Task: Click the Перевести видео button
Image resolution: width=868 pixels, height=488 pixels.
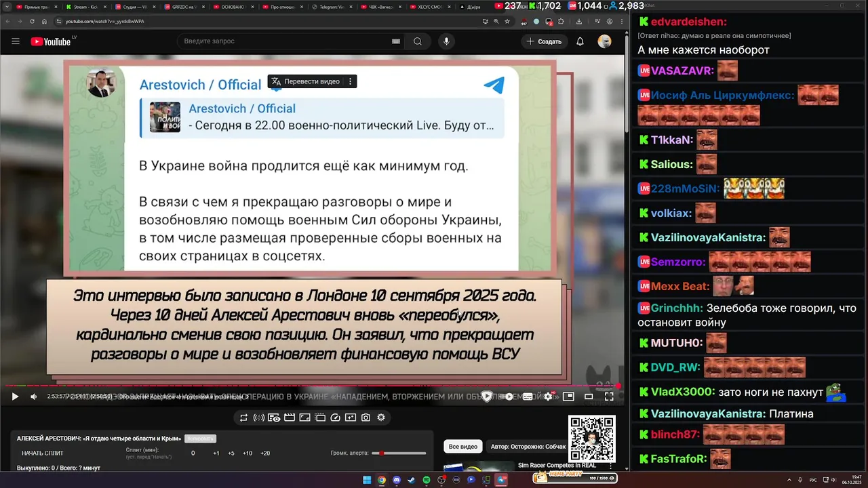Action: coord(306,81)
